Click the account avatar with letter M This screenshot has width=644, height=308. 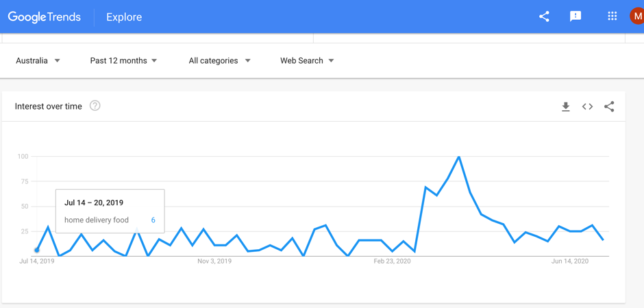click(637, 16)
